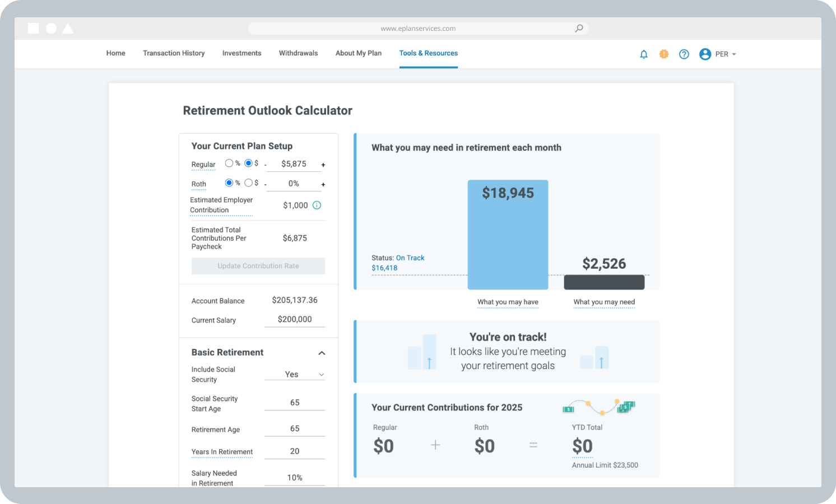This screenshot has width=836, height=504.
Task: Select dollar option for Roth contribution
Action: click(248, 183)
